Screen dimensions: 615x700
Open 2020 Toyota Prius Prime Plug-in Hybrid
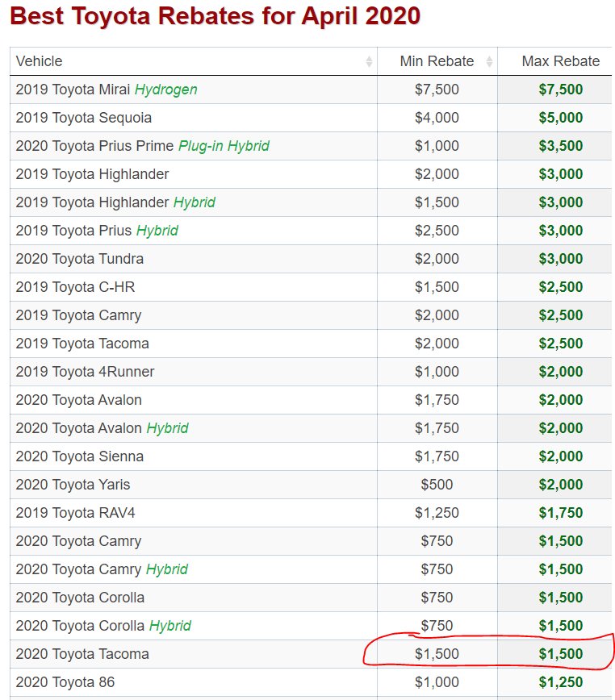(143, 146)
